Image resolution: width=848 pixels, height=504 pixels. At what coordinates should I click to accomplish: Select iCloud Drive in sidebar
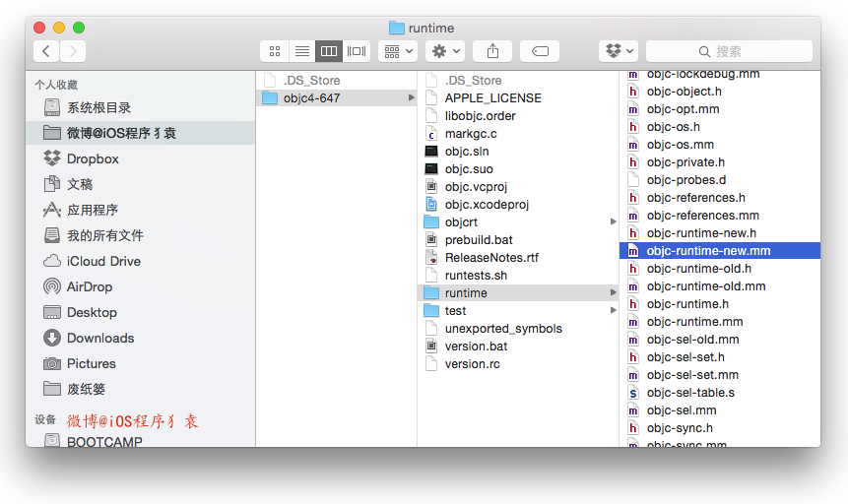point(102,261)
